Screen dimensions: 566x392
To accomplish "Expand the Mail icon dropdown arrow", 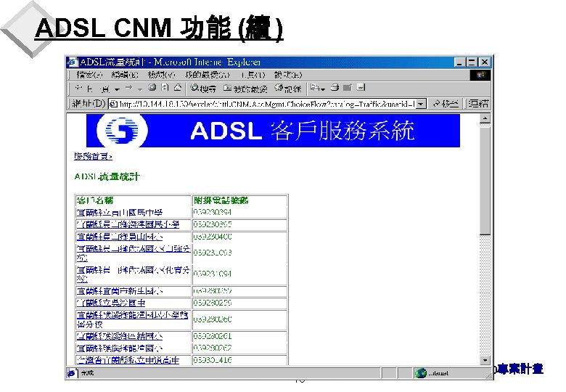I will (x=323, y=89).
